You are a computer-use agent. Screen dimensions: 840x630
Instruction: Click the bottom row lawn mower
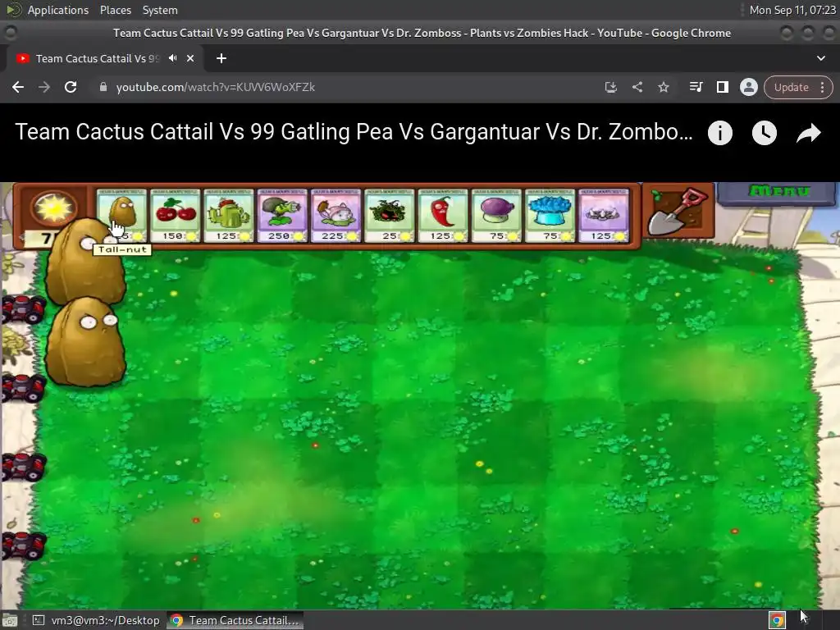click(x=22, y=546)
